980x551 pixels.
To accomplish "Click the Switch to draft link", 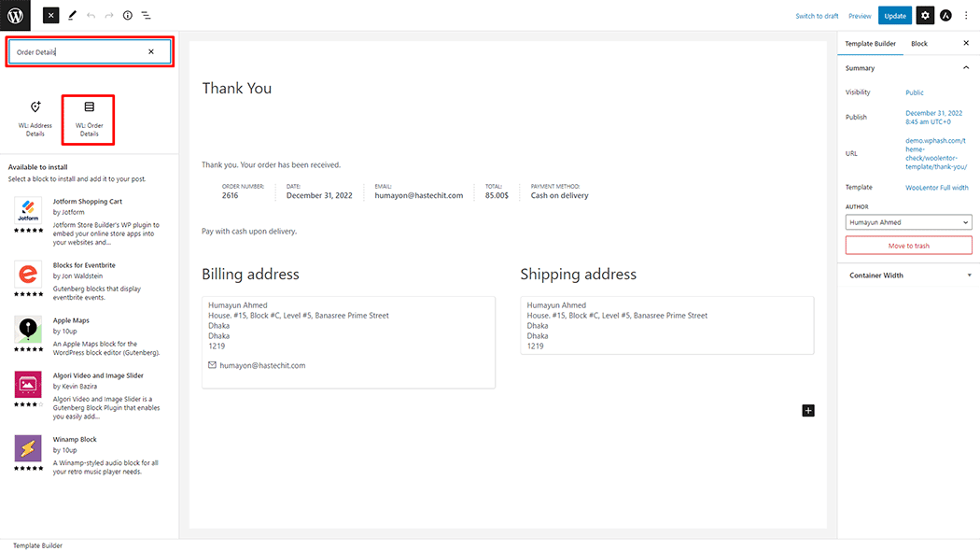I will (x=817, y=16).
